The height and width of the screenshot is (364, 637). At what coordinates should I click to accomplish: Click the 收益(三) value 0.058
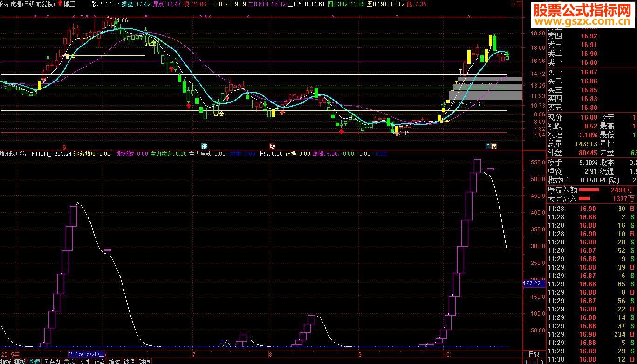coord(589,181)
